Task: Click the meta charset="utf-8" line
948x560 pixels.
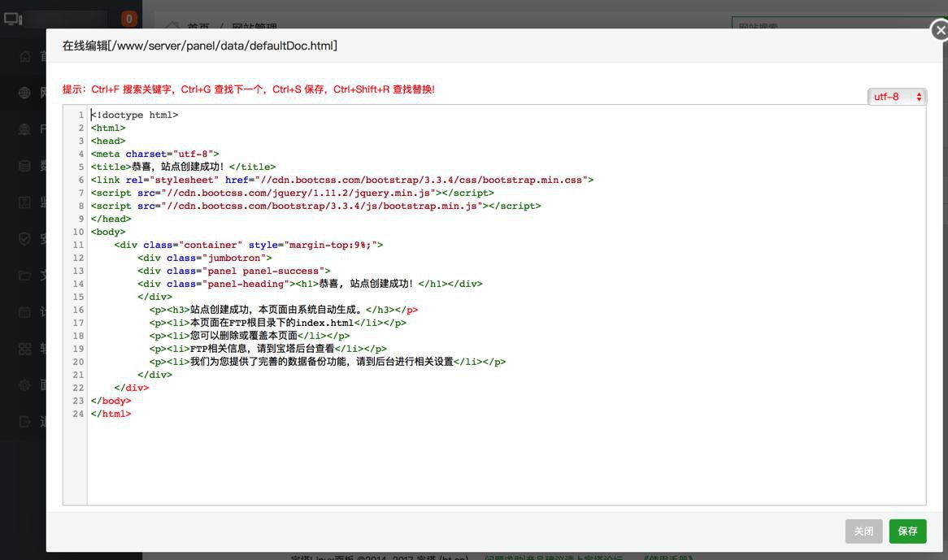Action: coord(154,154)
